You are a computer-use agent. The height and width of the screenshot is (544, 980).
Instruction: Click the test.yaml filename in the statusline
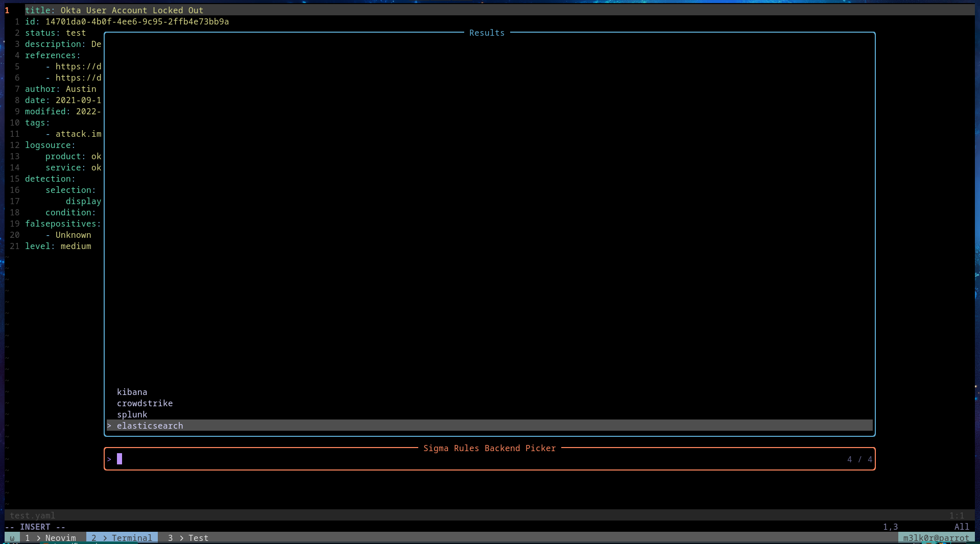[33, 515]
